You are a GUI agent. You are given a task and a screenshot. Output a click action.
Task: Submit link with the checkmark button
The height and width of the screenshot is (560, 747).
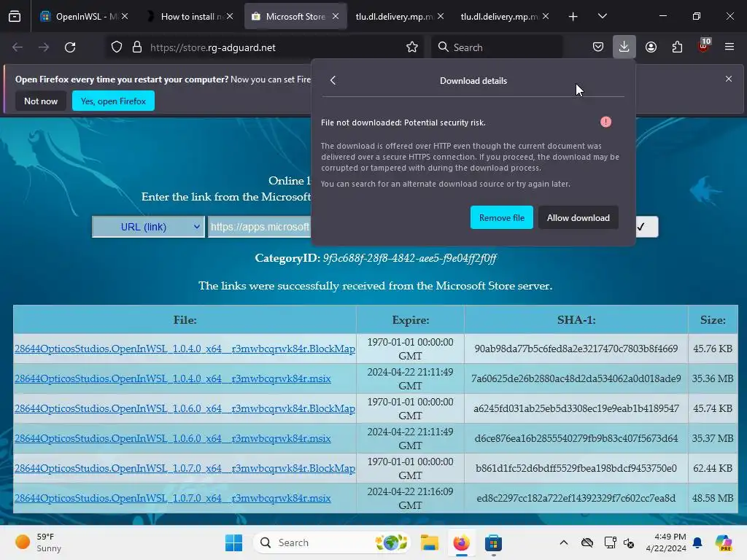coord(646,227)
